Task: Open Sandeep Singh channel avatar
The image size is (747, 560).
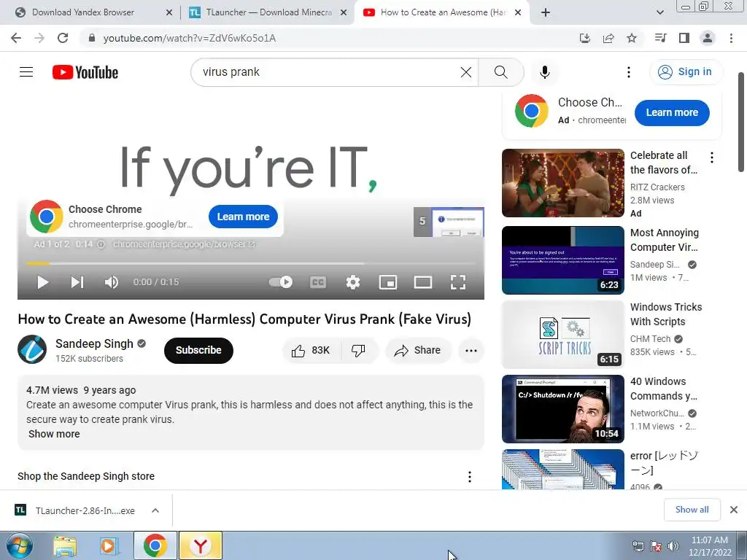Action: tap(32, 349)
